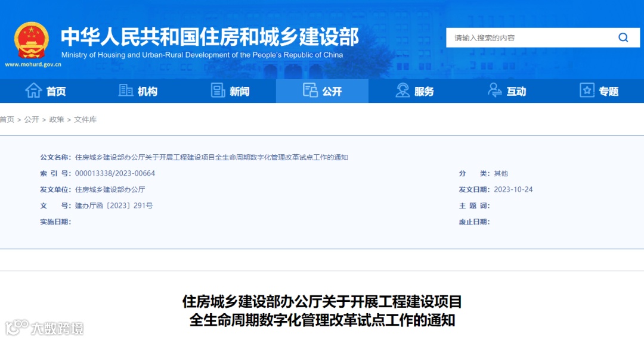
Task: Open the 机构 navigation tab
Action: coord(138,91)
